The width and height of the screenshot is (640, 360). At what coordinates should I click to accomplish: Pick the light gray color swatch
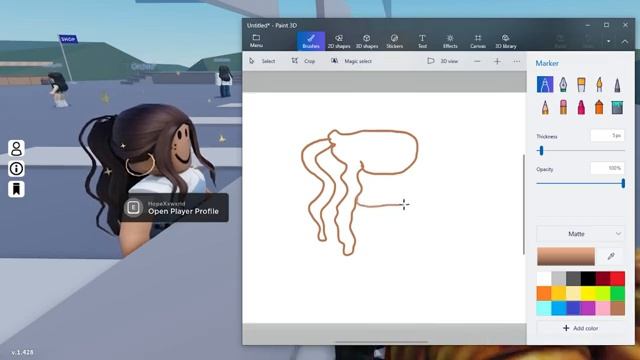(x=558, y=279)
